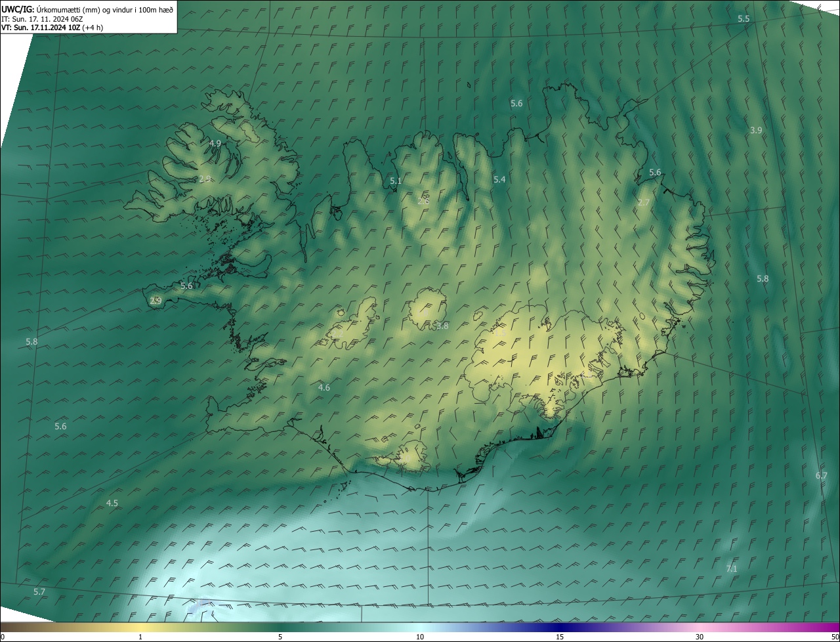Viewport: 840px width, 642px height.
Task: Click the 50 tick on the color scale
Action: [835, 637]
